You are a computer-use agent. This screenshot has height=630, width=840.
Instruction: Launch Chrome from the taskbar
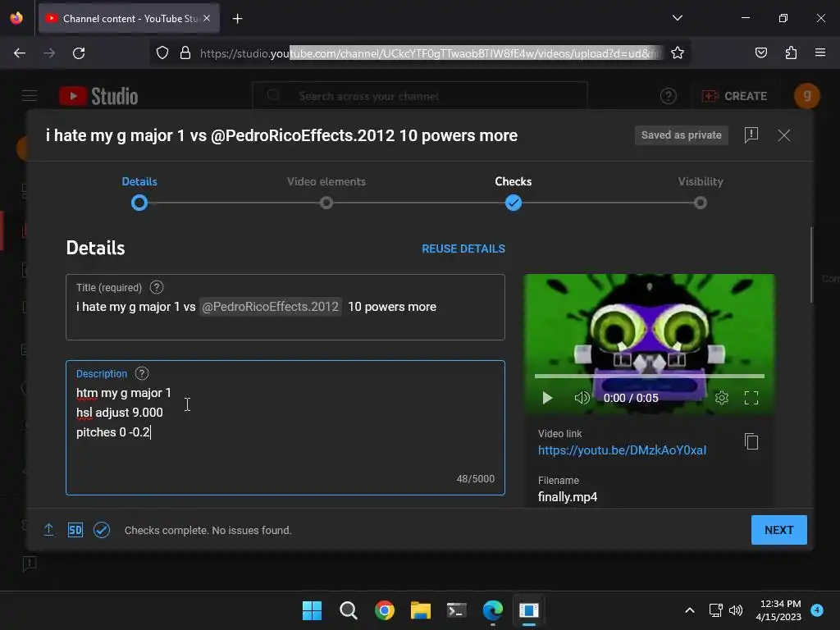click(385, 610)
